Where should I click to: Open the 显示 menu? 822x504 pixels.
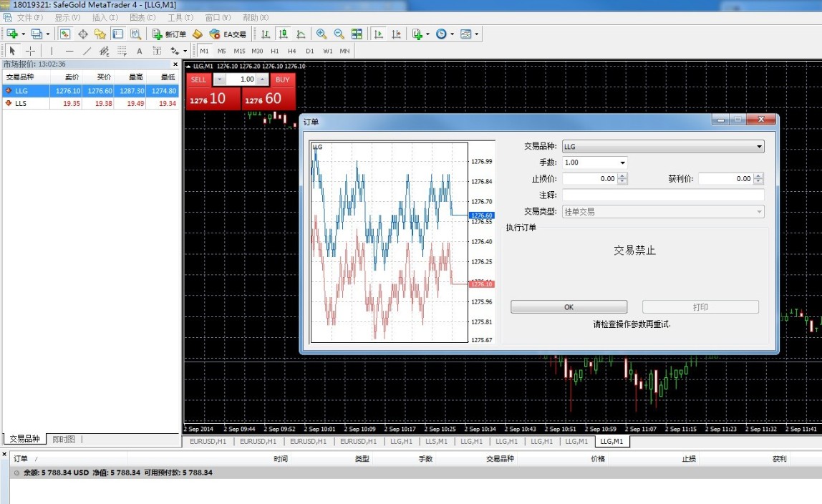(x=67, y=18)
